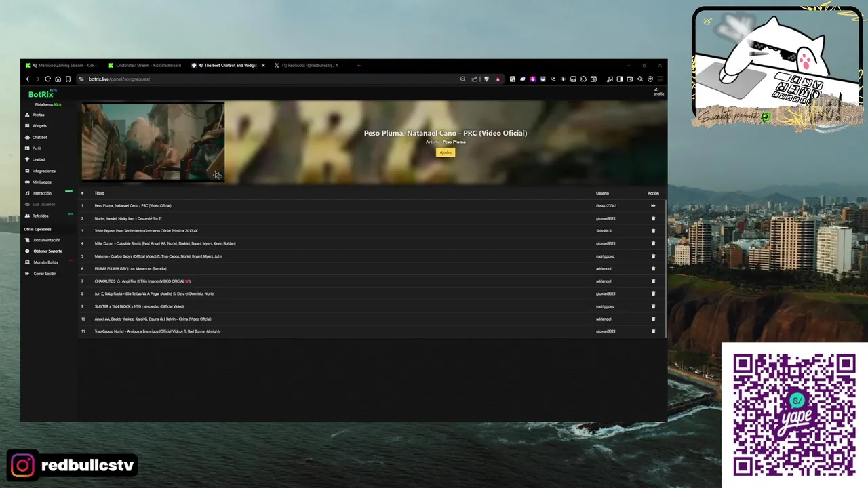Open the Widgets section
Screen dimensions: 868x488
[x=36, y=126]
